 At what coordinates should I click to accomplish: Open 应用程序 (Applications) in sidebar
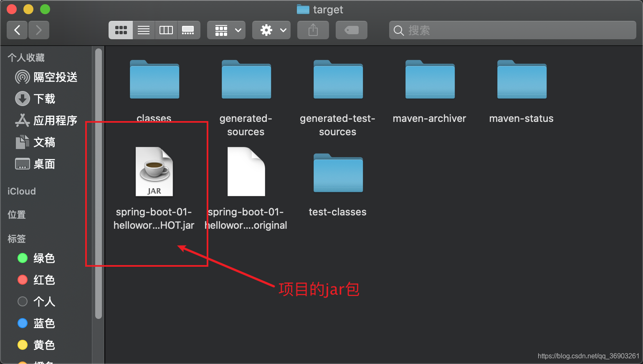46,121
